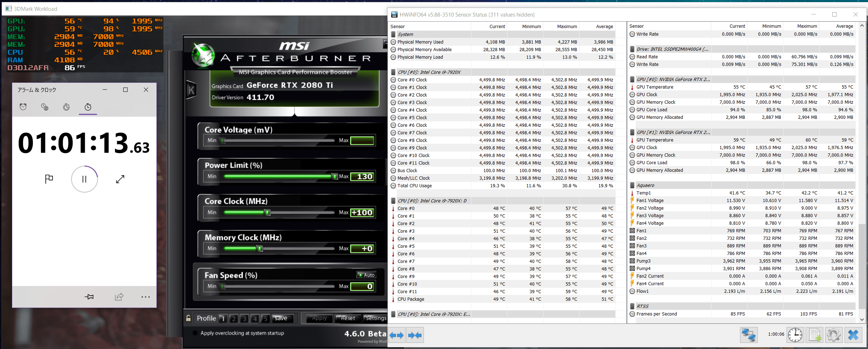This screenshot has width=868, height=349.
Task: Load Afterburner profile 1
Action: 223,318
